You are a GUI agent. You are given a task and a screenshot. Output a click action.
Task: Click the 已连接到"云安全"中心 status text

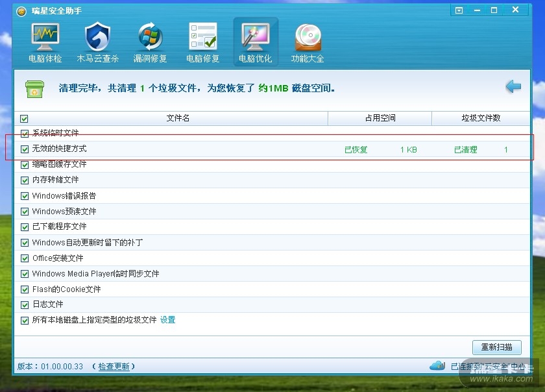pos(488,366)
